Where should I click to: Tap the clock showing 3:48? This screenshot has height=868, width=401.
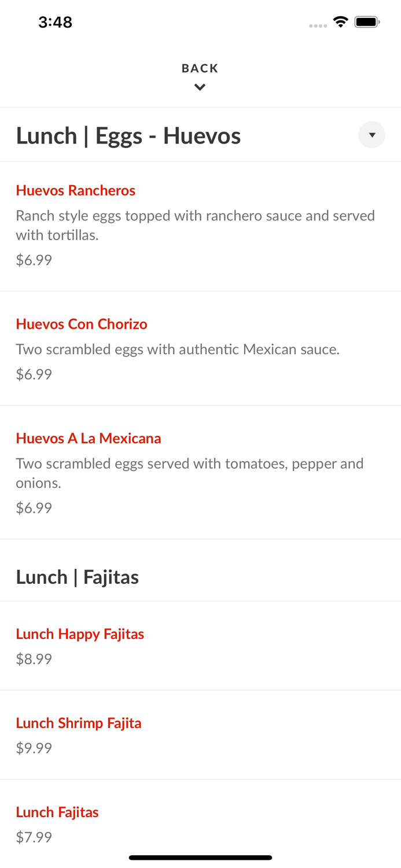point(56,21)
